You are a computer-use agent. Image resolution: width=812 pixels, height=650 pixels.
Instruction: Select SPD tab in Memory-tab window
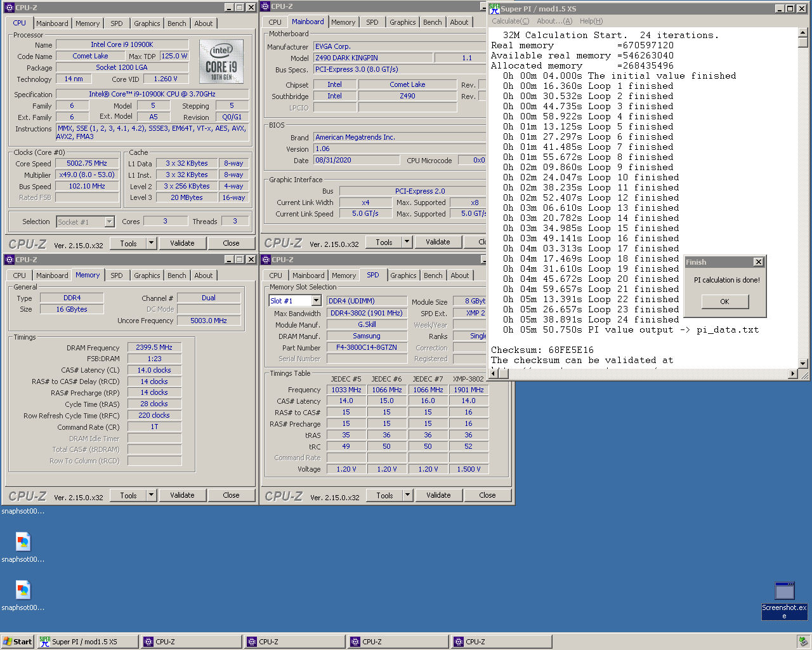(x=117, y=275)
